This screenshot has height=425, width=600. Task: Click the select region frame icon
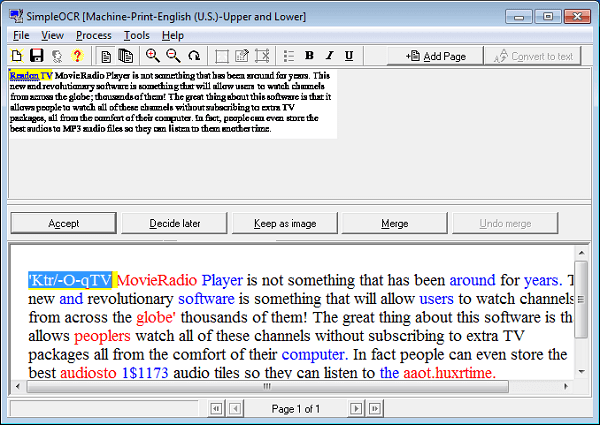(222, 56)
